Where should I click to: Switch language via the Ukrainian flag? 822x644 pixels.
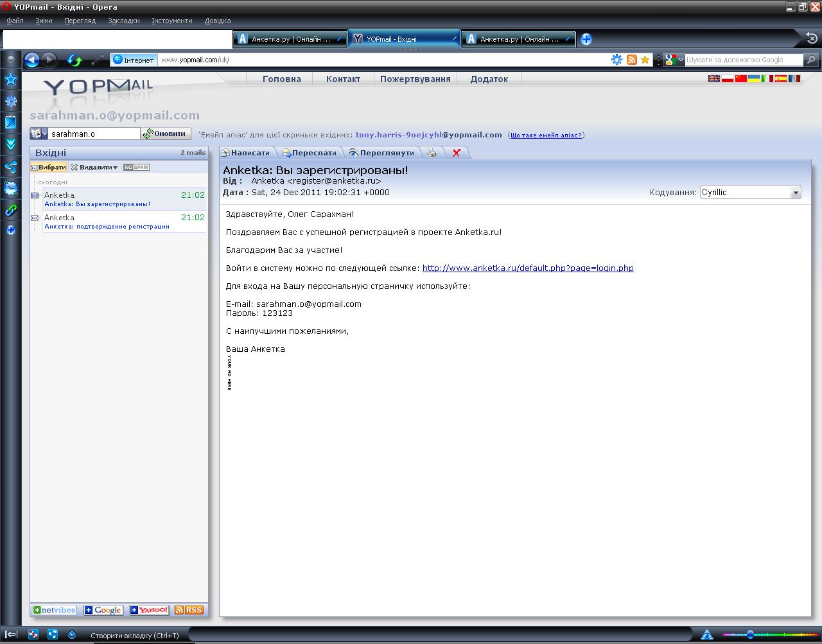tap(754, 79)
